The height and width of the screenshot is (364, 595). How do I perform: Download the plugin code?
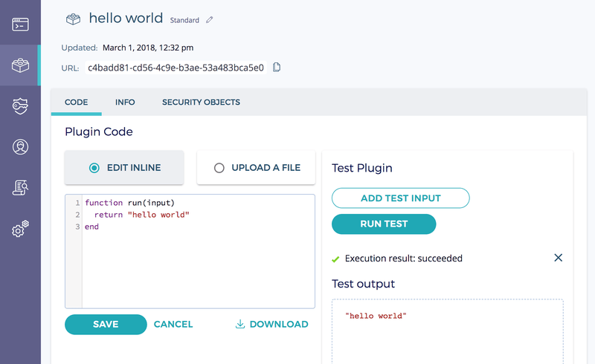[271, 324]
